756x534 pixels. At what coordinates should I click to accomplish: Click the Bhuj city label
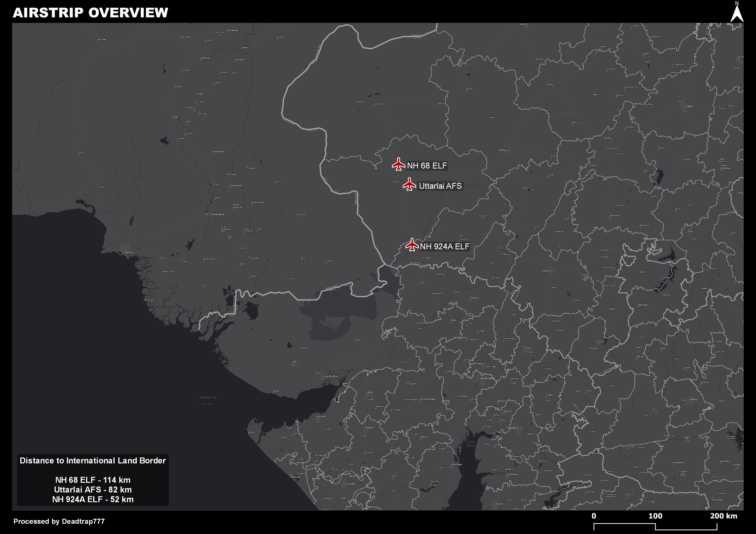pyautogui.click(x=296, y=362)
